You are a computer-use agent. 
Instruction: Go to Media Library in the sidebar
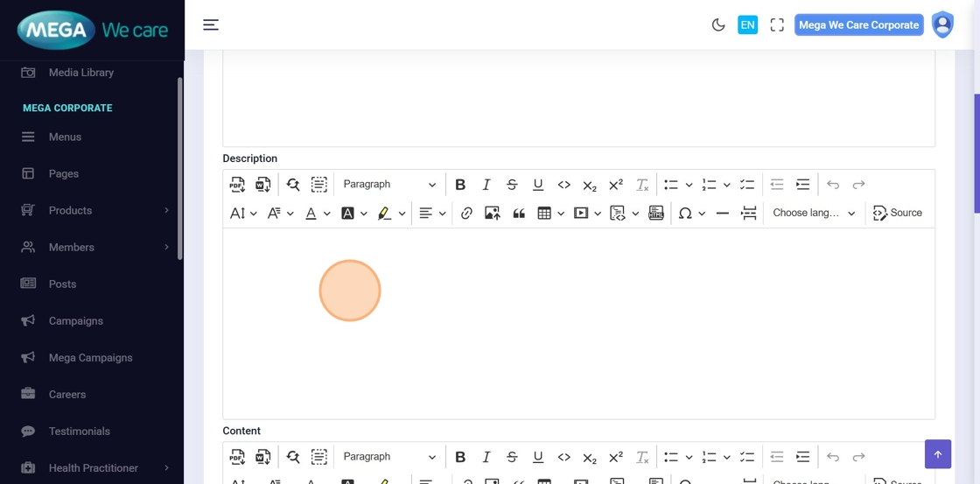click(x=80, y=73)
